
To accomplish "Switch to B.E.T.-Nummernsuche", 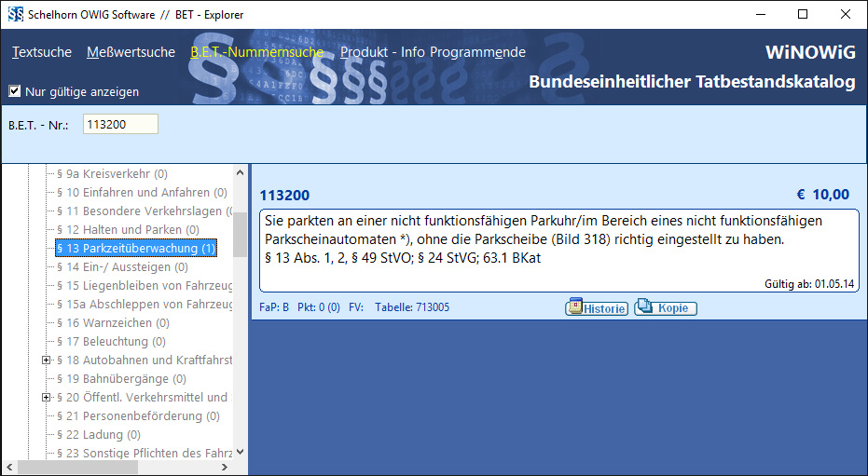I will pyautogui.click(x=256, y=52).
